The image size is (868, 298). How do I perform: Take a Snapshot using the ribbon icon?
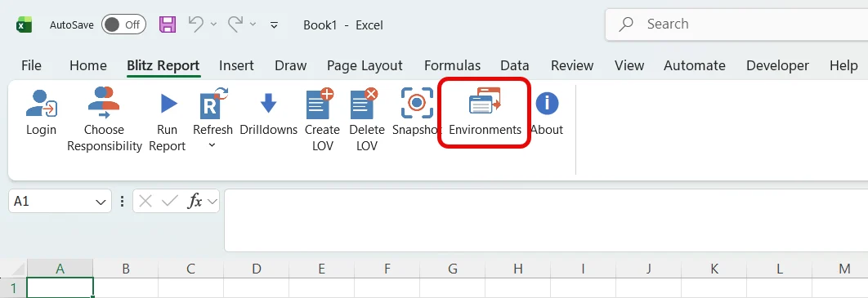417,102
